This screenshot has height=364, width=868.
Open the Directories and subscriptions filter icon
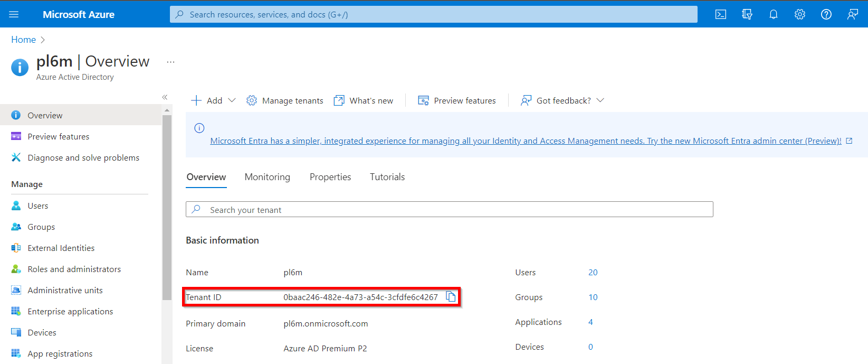[x=747, y=14]
